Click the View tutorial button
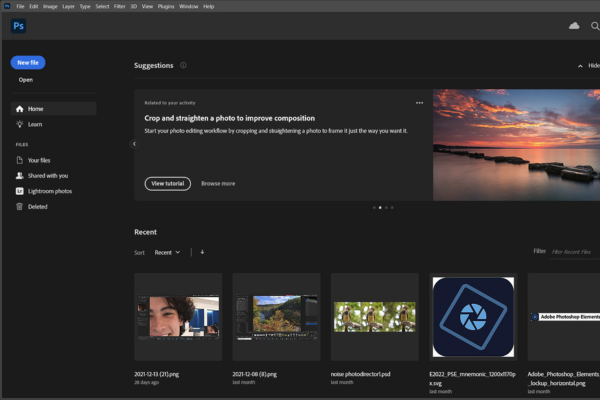600x400 pixels. tap(168, 184)
